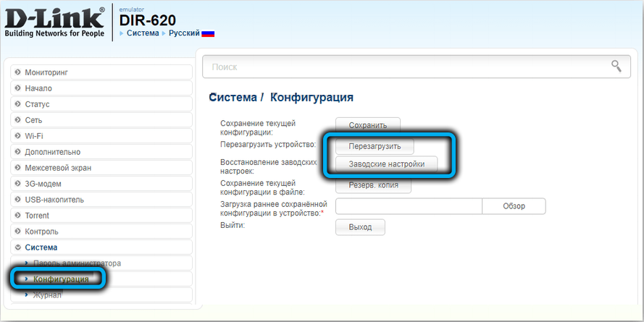The width and height of the screenshot is (644, 322).
Task: Select the Конфигурация submenu item
Action: (x=61, y=279)
